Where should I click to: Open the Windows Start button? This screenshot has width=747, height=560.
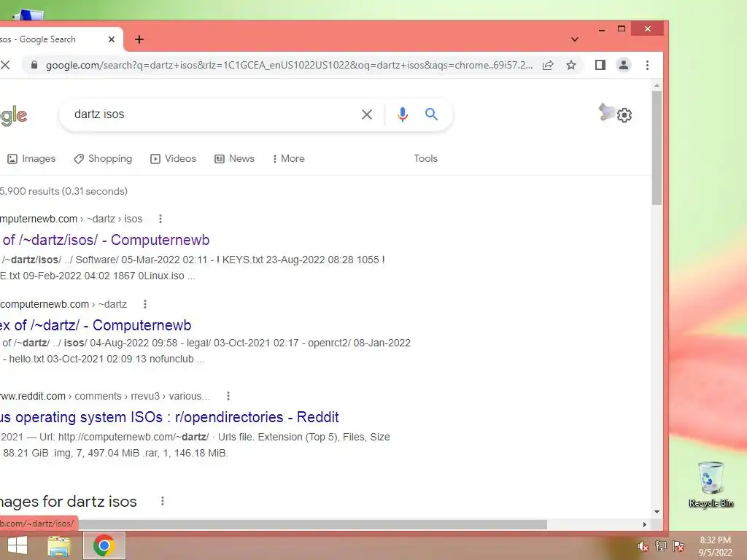click(18, 545)
